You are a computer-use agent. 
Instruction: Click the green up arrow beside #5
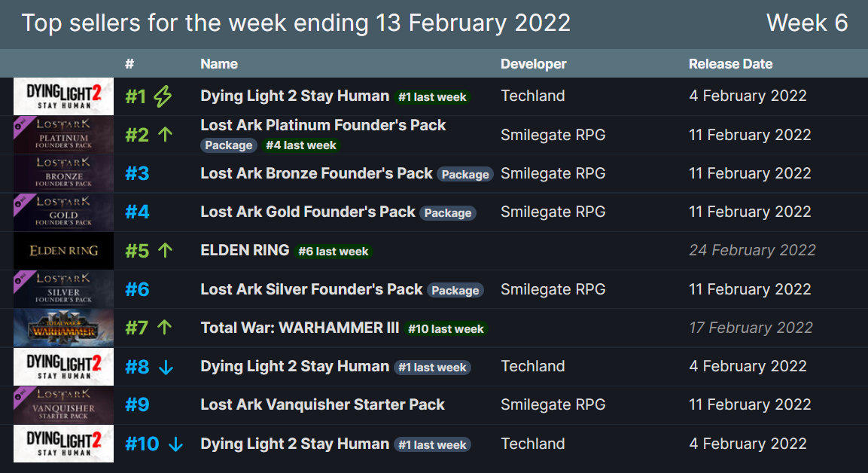click(x=166, y=250)
